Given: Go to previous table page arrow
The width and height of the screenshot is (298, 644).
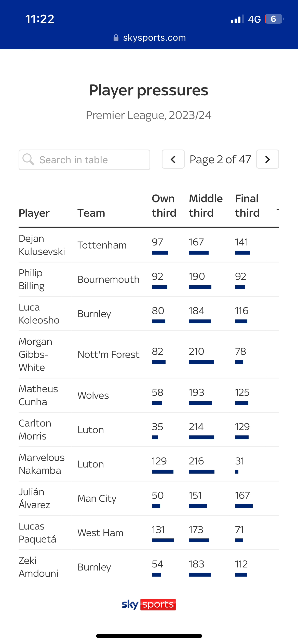Looking at the screenshot, I should click(x=173, y=159).
